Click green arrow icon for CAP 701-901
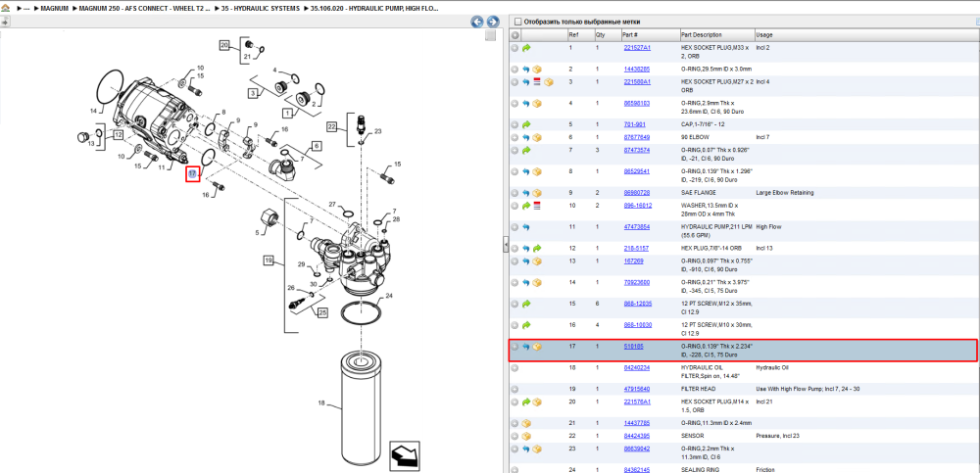The height and width of the screenshot is (473, 980). click(526, 124)
